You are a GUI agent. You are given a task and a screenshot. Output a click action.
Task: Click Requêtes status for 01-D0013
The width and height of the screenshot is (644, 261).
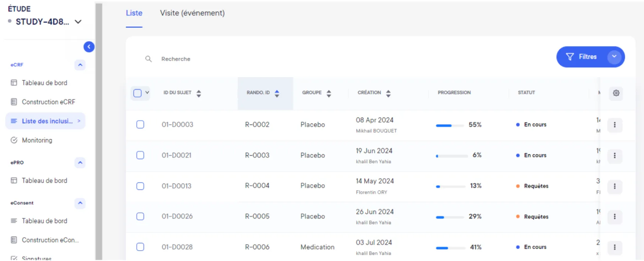(532, 186)
